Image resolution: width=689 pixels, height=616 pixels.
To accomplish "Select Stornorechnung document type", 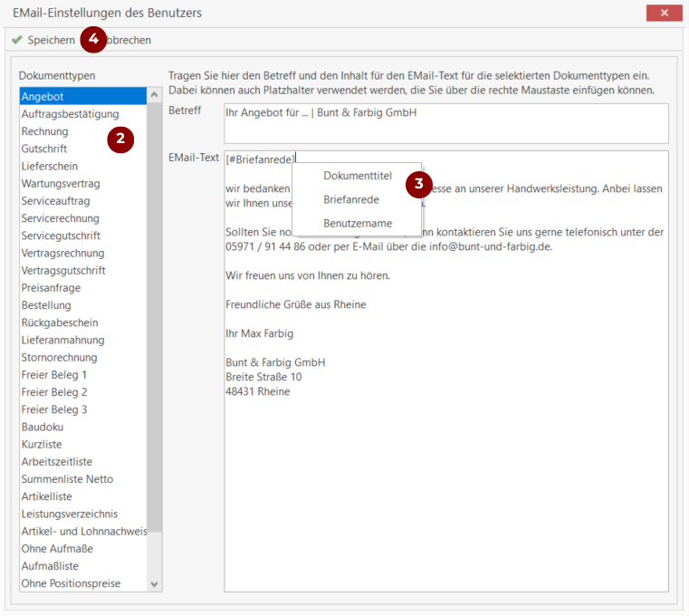I will click(x=59, y=358).
